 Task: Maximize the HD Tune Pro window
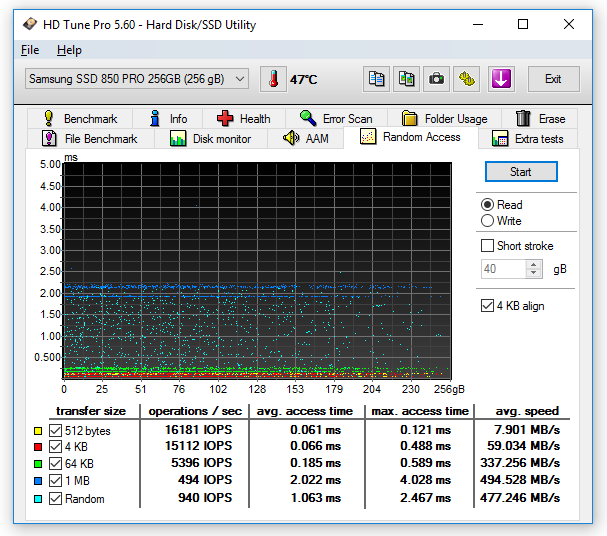point(523,24)
